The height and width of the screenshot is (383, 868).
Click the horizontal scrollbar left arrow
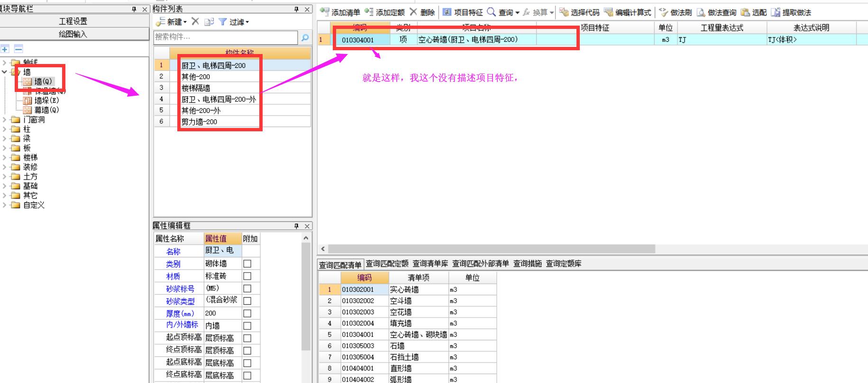[x=323, y=249]
